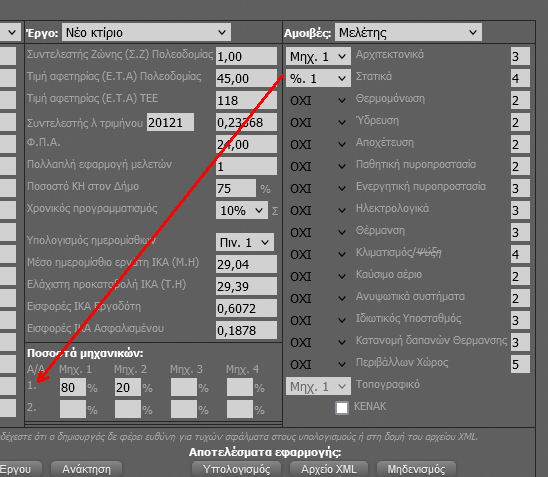Open the Έργο dropdown showing Νέο κτίριο
The width and height of the screenshot is (548, 477).
(x=146, y=32)
